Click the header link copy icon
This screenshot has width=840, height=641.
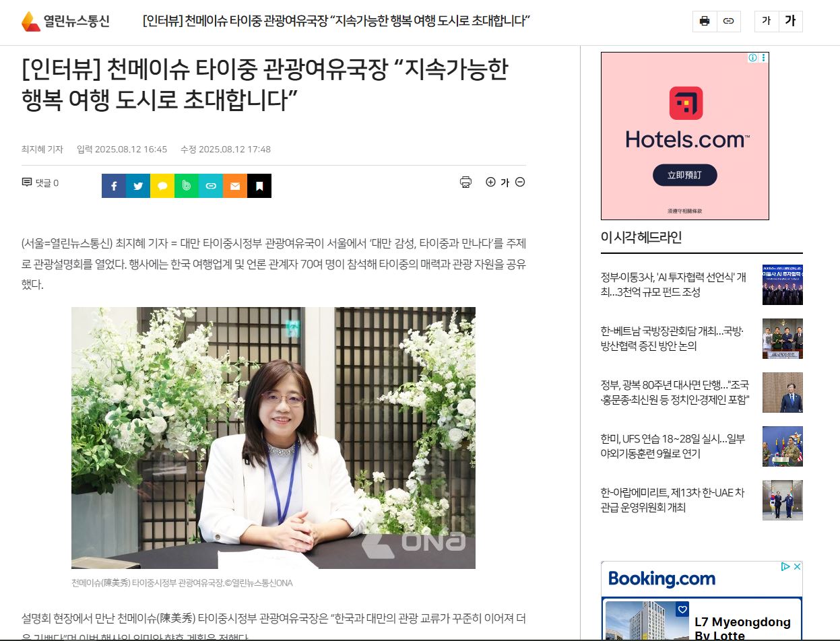[728, 21]
